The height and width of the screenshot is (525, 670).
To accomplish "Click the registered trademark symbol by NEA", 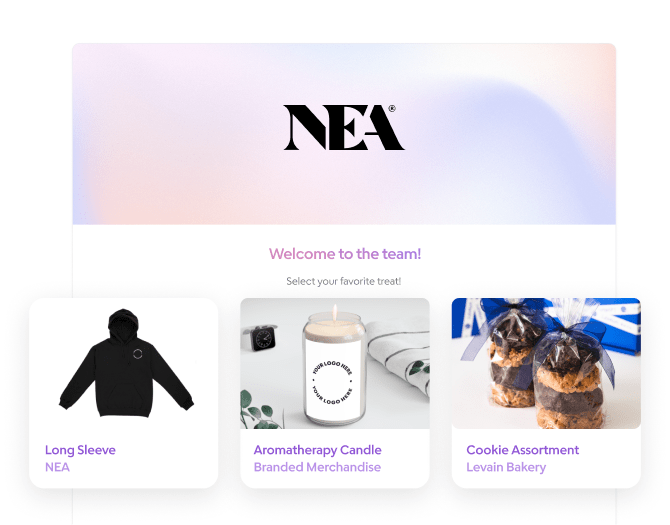I will click(x=392, y=109).
